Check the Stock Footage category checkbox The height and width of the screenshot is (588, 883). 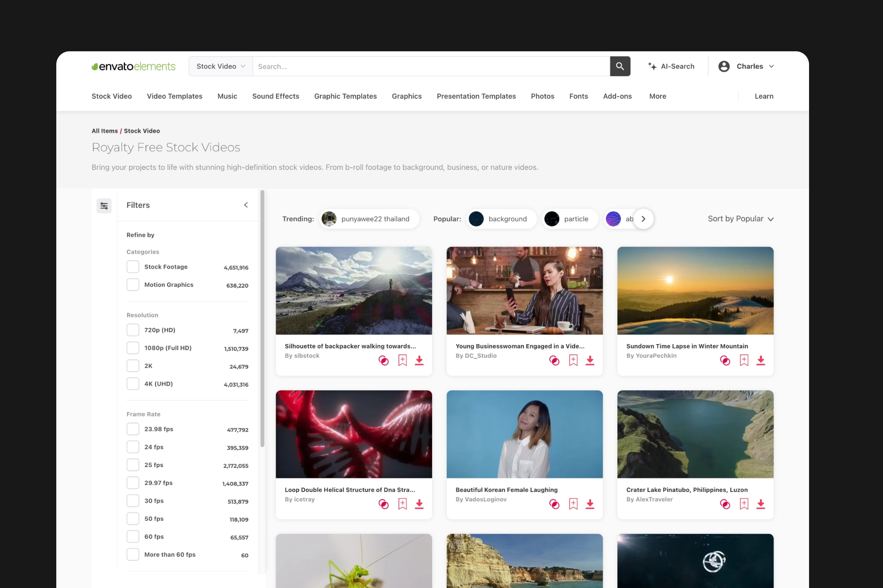pyautogui.click(x=133, y=267)
